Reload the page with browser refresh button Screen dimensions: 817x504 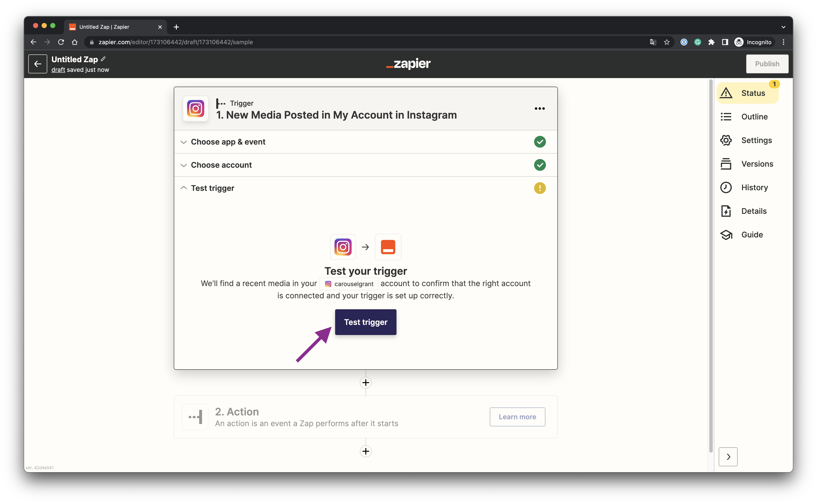coord(61,42)
